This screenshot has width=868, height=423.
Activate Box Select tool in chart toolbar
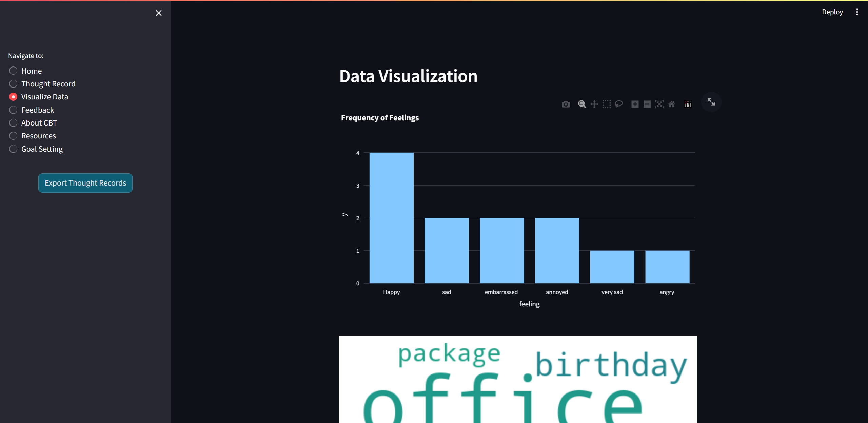pyautogui.click(x=606, y=104)
